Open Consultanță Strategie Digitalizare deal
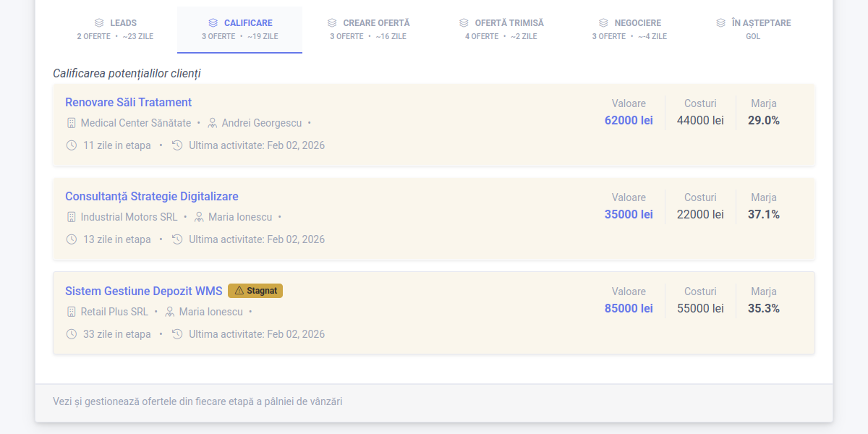This screenshot has width=868, height=434. coord(151,196)
